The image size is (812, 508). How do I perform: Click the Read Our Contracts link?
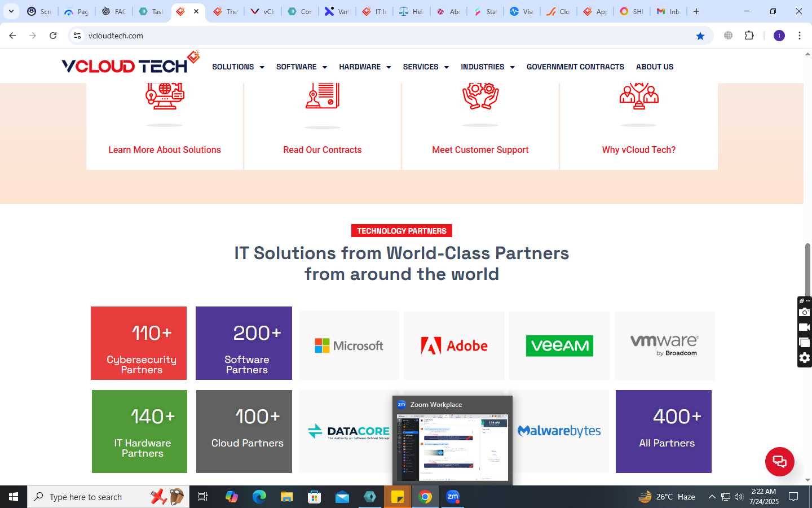pyautogui.click(x=323, y=150)
